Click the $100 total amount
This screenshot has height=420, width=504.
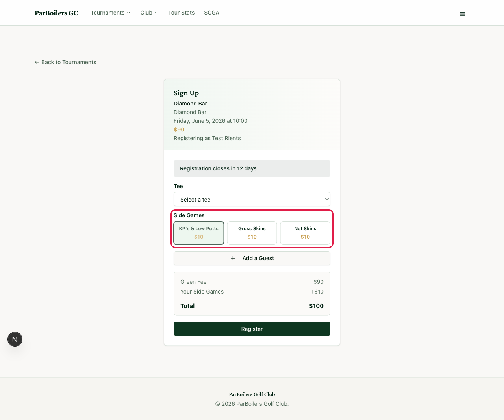tap(316, 306)
